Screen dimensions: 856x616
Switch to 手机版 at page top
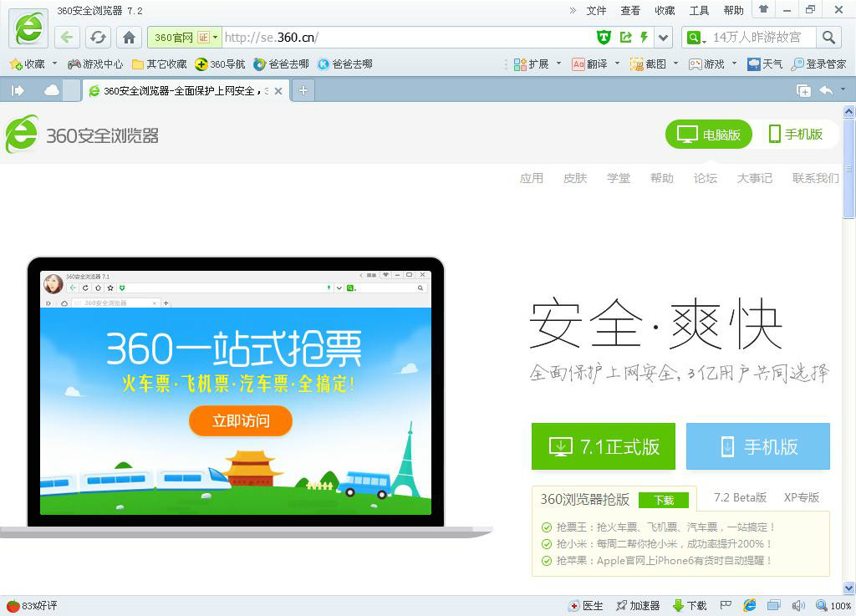796,135
